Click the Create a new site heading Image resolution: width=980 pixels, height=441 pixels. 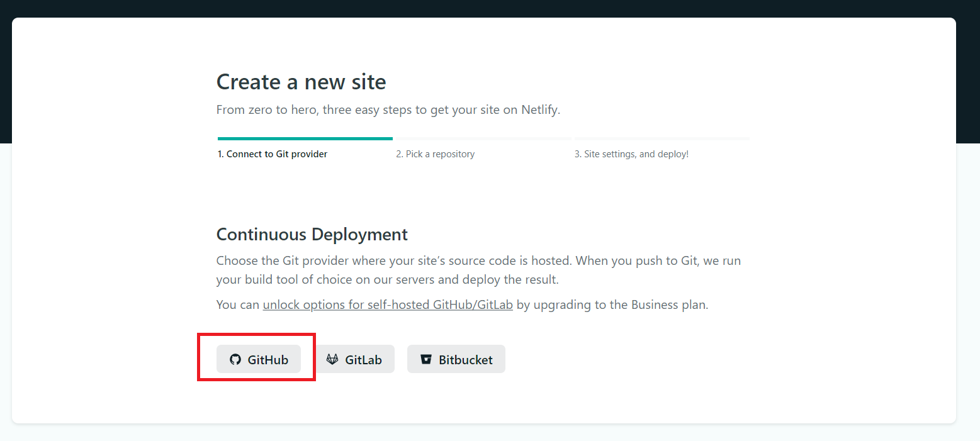(x=301, y=82)
